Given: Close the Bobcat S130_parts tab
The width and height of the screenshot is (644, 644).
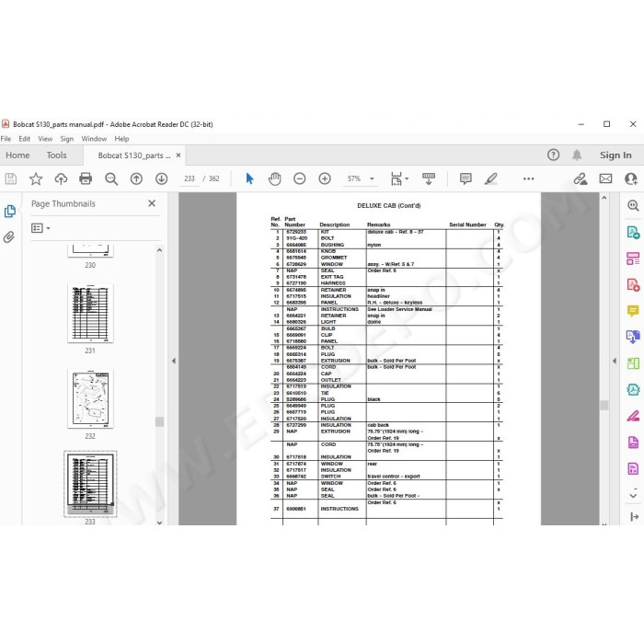Looking at the screenshot, I should [x=178, y=155].
